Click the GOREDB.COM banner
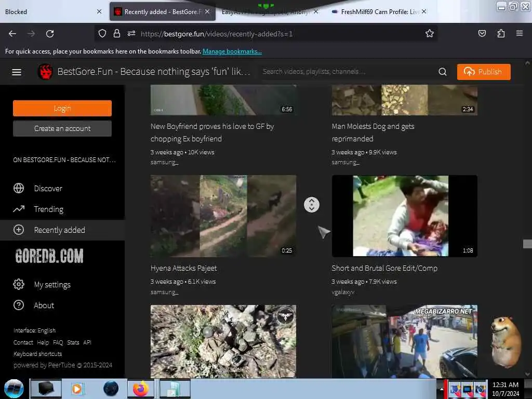 49,256
